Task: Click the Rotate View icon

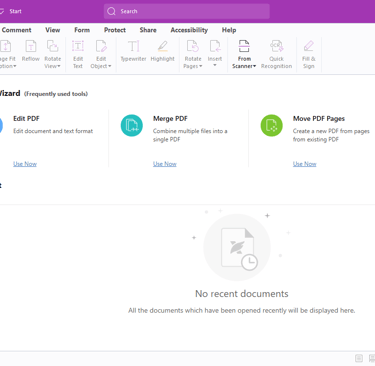Action: [x=52, y=46]
